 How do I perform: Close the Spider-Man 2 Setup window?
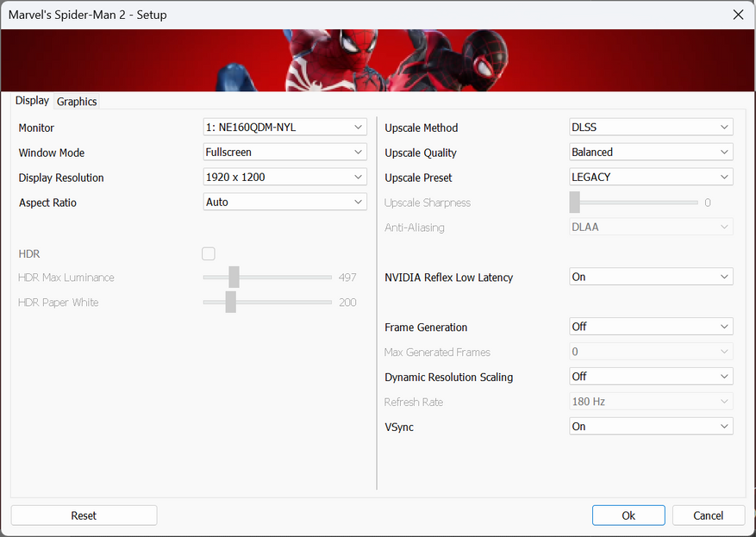737,15
